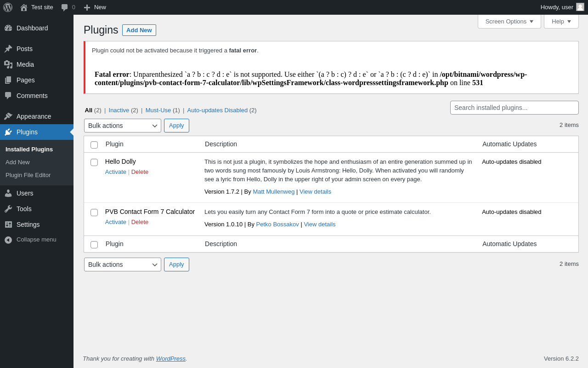The height and width of the screenshot is (368, 588).
Task: Click the Search installed plugins field
Action: [x=514, y=108]
